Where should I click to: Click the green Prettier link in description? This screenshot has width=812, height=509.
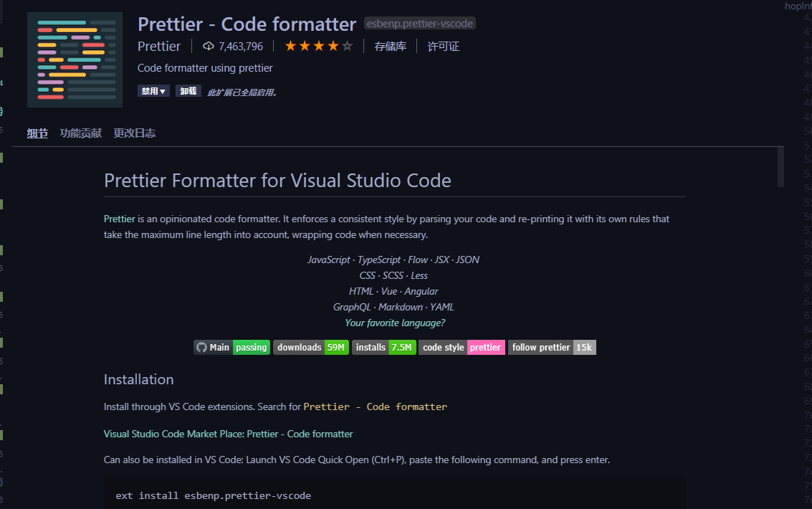(x=119, y=219)
